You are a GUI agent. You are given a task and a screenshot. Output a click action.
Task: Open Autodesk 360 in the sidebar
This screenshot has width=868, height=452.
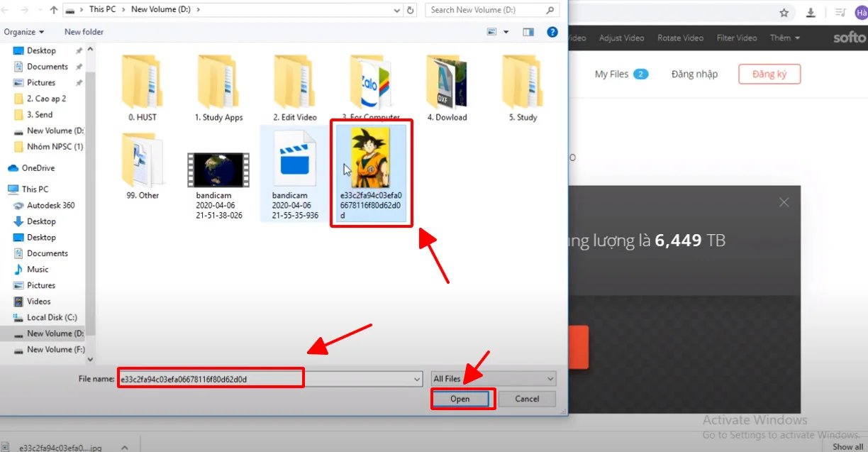[50, 205]
